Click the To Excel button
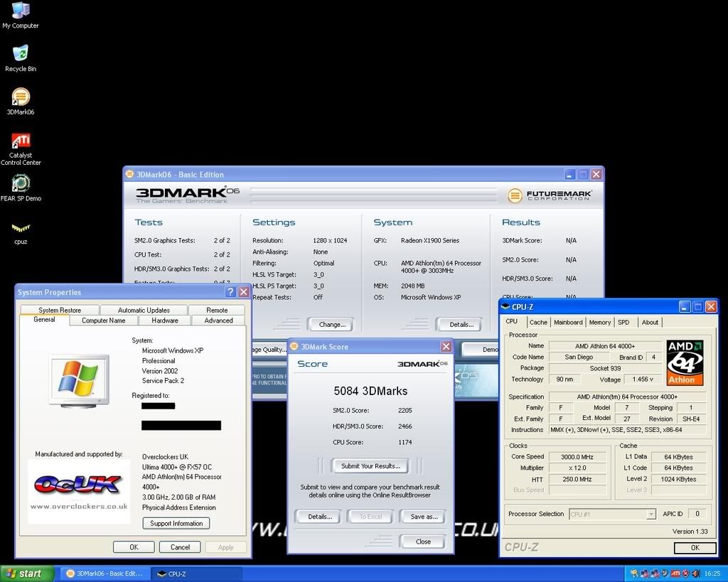The width and height of the screenshot is (728, 582). coord(370,517)
